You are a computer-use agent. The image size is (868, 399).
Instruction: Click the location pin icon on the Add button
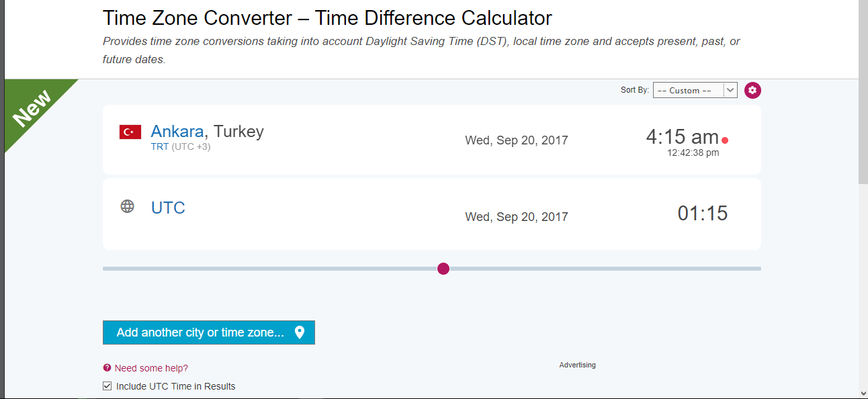300,332
